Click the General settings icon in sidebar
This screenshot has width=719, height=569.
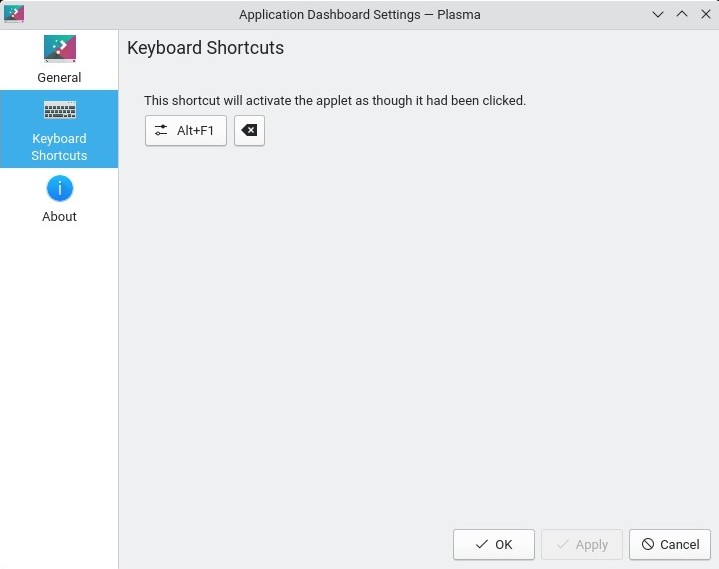pyautogui.click(x=59, y=49)
